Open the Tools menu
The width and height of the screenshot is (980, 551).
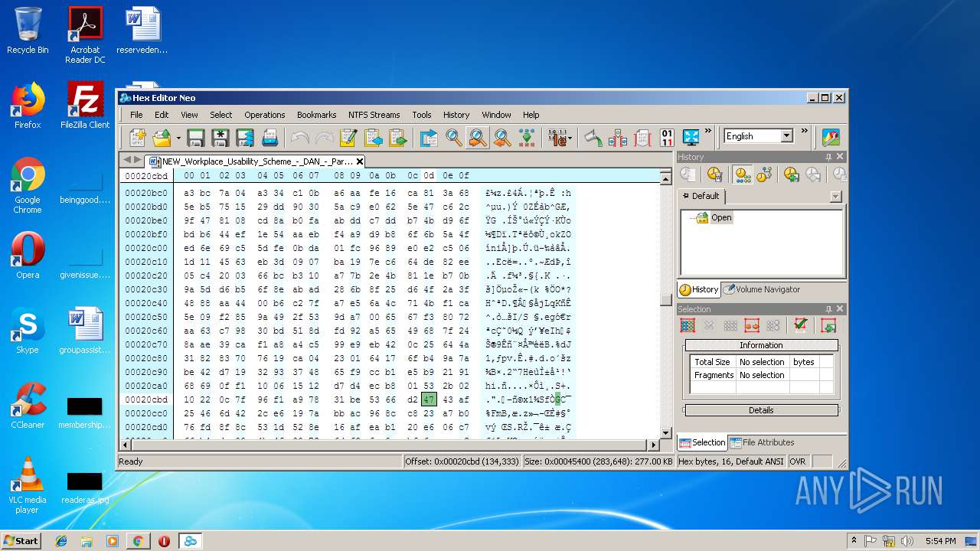pyautogui.click(x=422, y=115)
